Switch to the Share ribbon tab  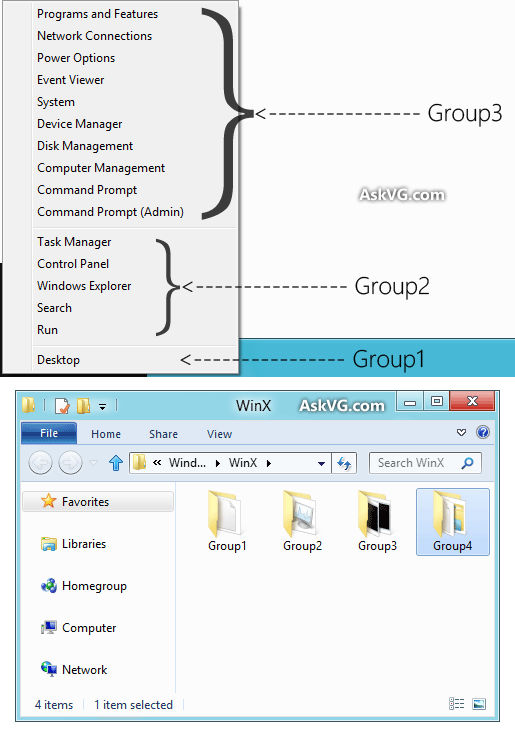[x=163, y=434]
